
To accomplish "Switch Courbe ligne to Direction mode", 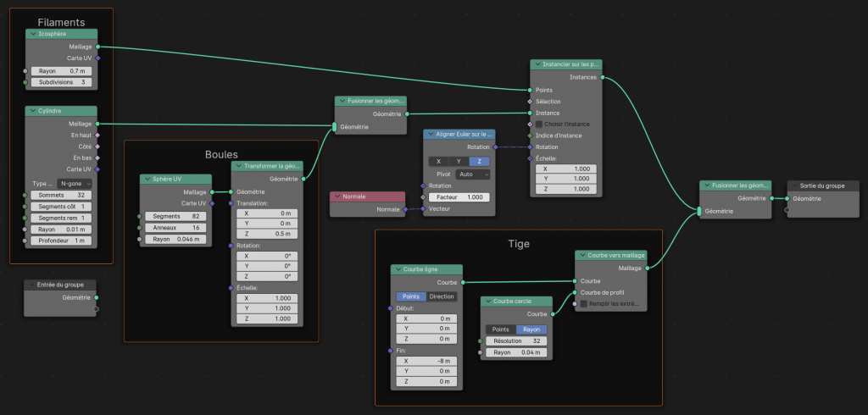I will 442,296.
